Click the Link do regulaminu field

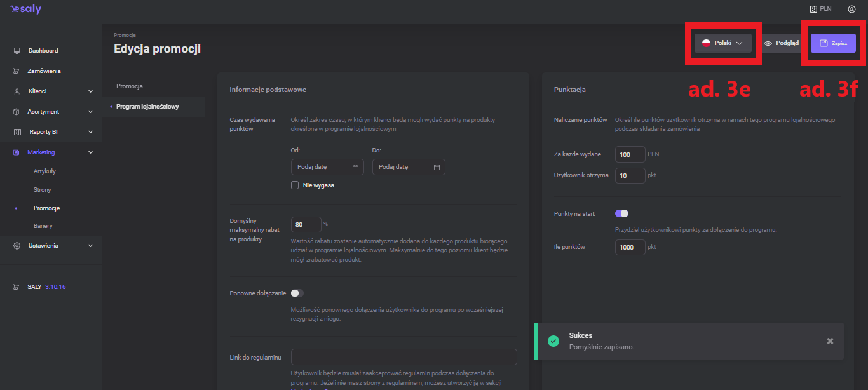point(403,357)
